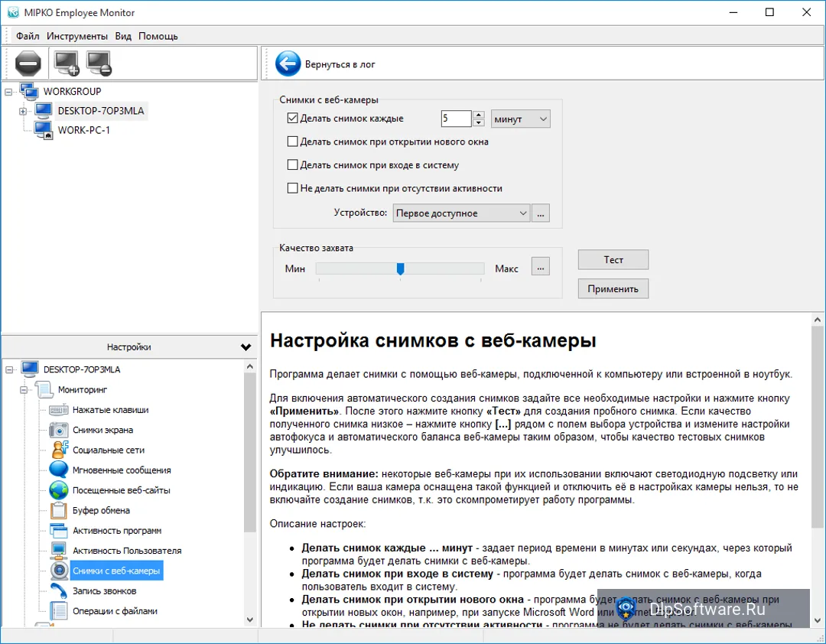Enable Не делать снимки при отсутствии активности

tap(292, 188)
